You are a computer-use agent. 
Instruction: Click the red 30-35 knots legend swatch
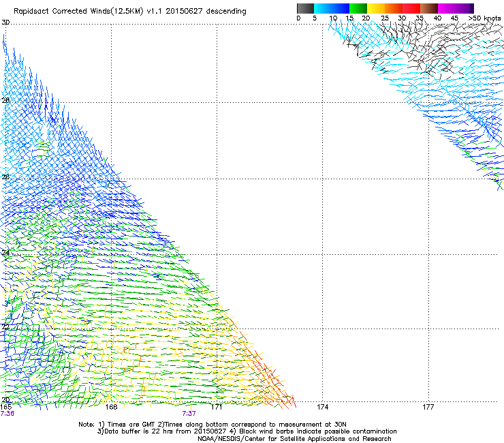click(x=411, y=8)
